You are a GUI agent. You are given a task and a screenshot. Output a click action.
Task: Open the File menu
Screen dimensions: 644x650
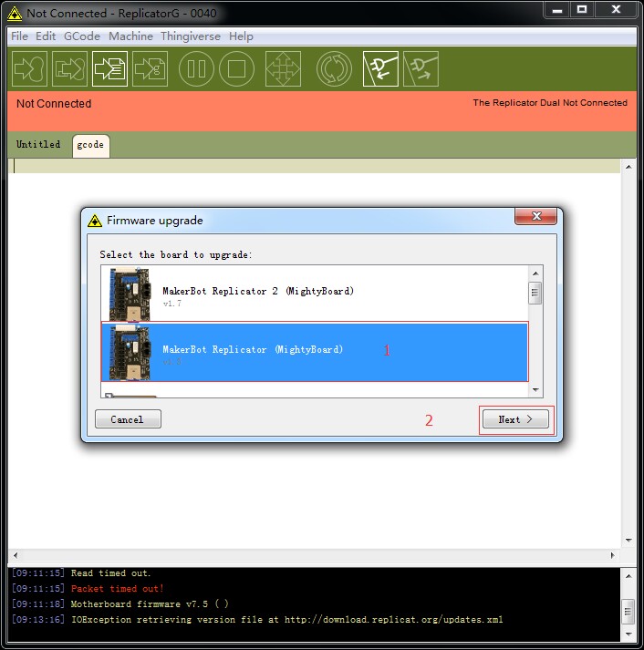19,36
